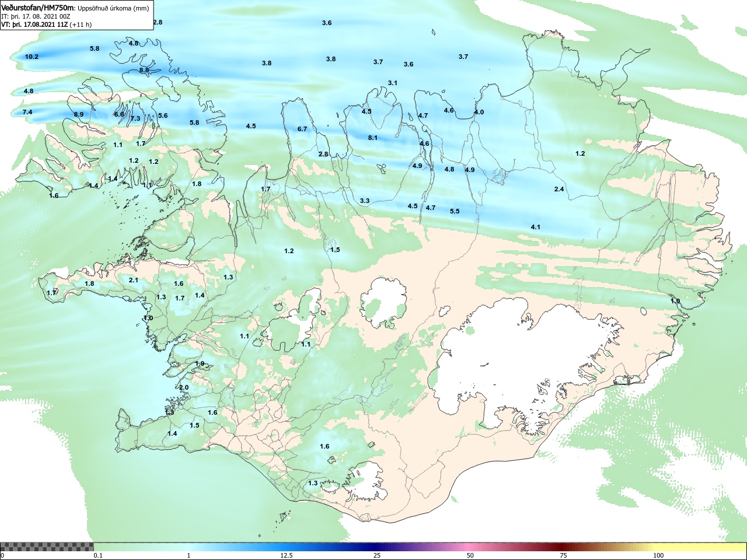Click the 75 mark on color scale

pos(563,555)
